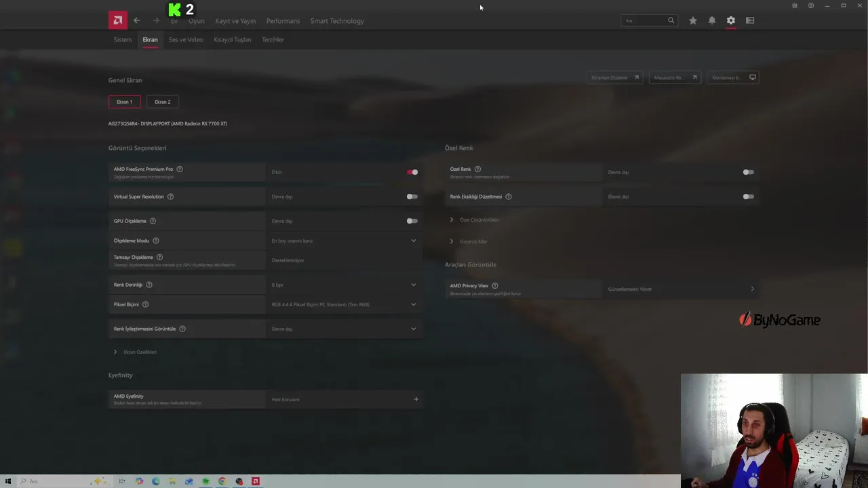Show help for Renk İyileştirmesini Görüntüle
This screenshot has width=868, height=488.
click(x=182, y=329)
